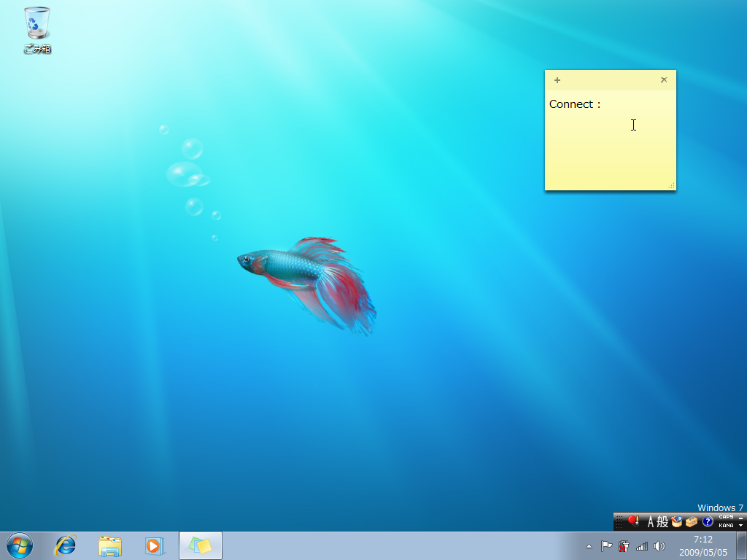Grab the sticky note resize grip corner
This screenshot has width=747, height=560.
click(672, 186)
